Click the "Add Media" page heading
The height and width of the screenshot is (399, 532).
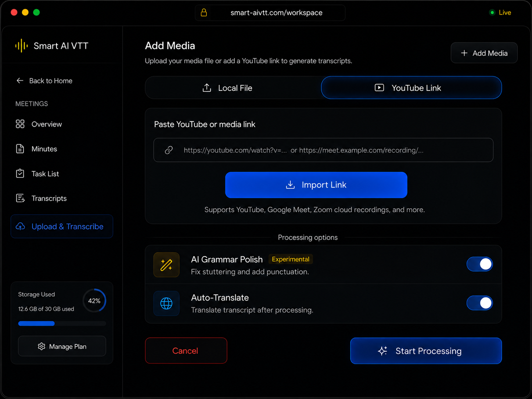pyautogui.click(x=170, y=46)
